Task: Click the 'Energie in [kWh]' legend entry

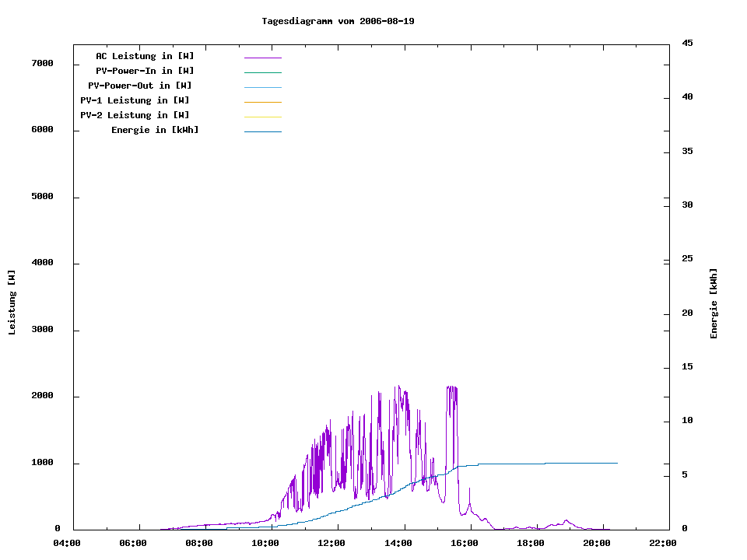Action: coord(155,130)
